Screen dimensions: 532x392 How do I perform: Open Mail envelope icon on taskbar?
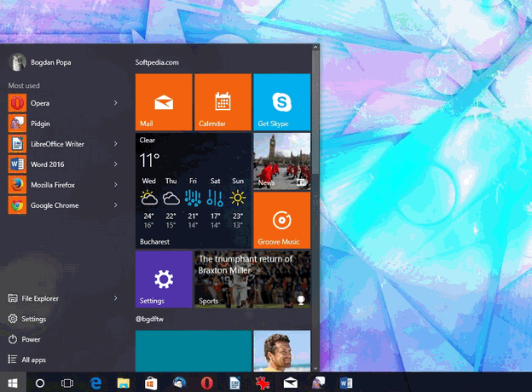(x=291, y=383)
